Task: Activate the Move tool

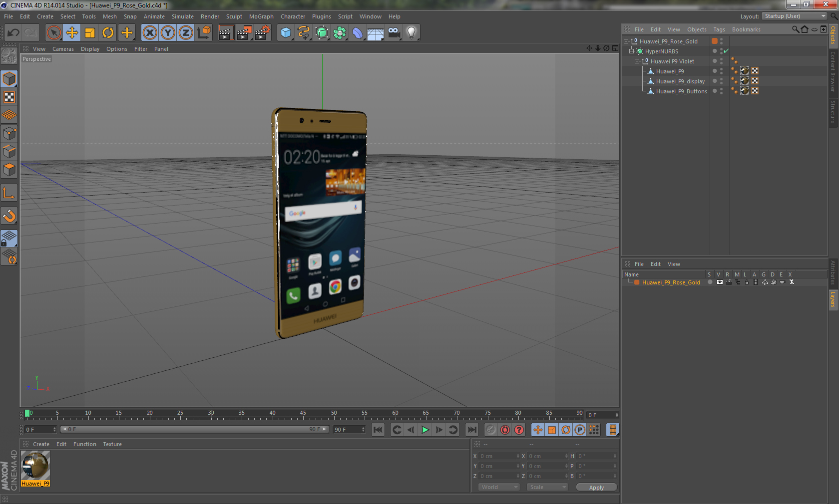Action: coord(72,33)
